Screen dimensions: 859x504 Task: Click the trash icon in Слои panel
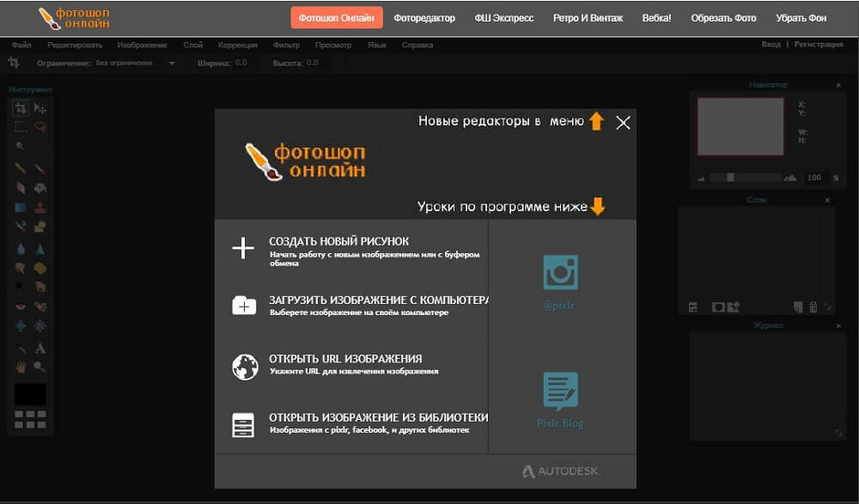(x=813, y=307)
